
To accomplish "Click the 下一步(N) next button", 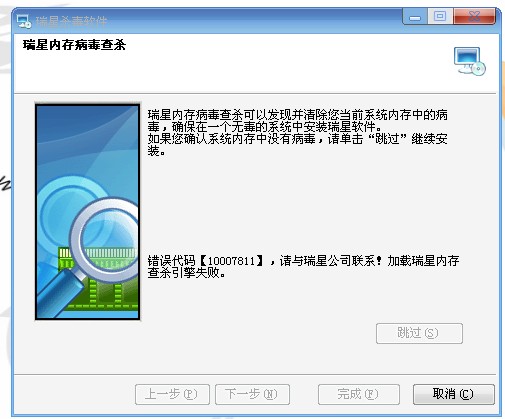I will click(252, 394).
